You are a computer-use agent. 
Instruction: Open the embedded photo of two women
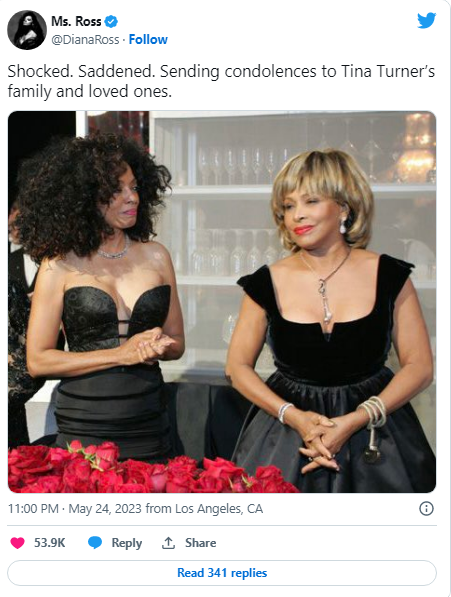[x=222, y=302]
